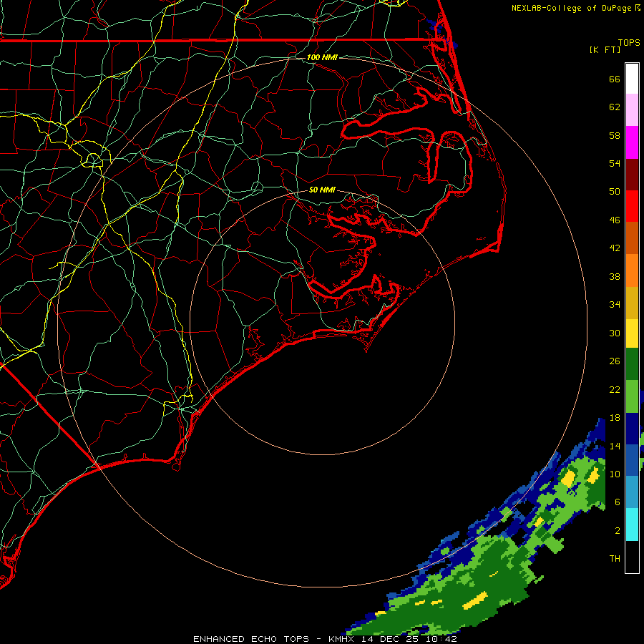
Task: Click the '100 NMI' range ring label
Action: [x=322, y=57]
